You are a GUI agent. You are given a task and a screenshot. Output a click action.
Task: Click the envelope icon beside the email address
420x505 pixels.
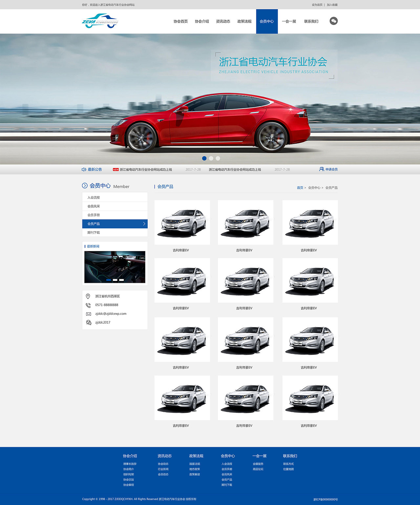[89, 314]
